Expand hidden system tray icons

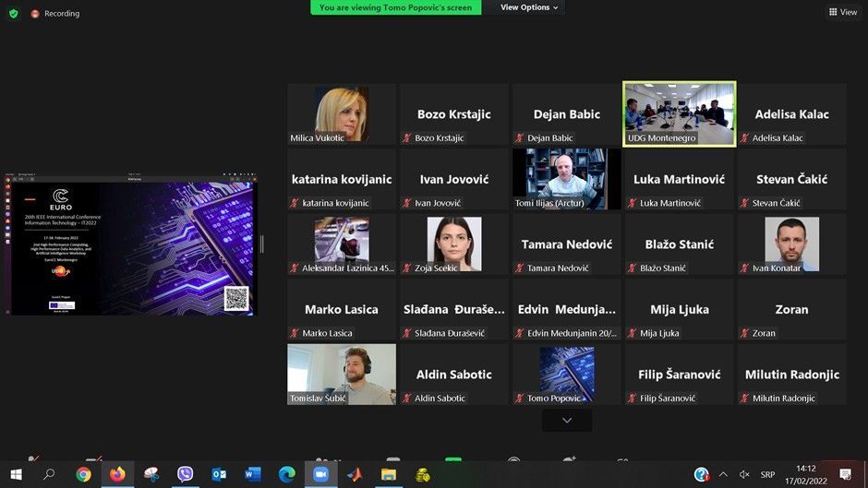[x=722, y=474]
